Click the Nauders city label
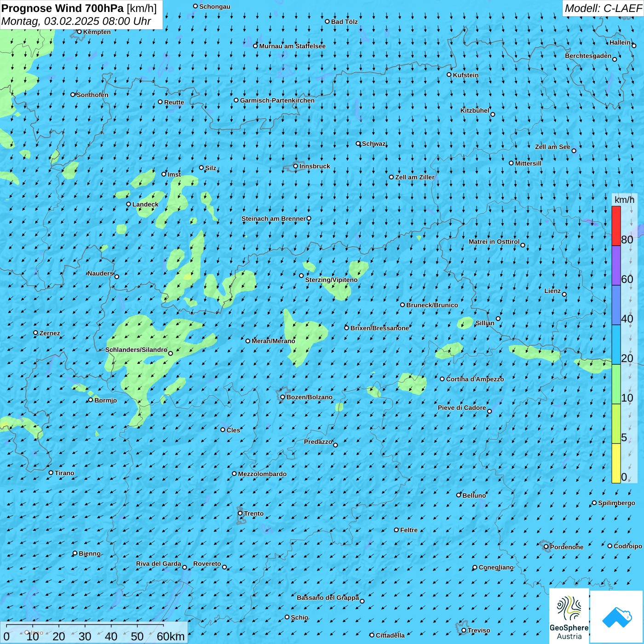 (100, 273)
